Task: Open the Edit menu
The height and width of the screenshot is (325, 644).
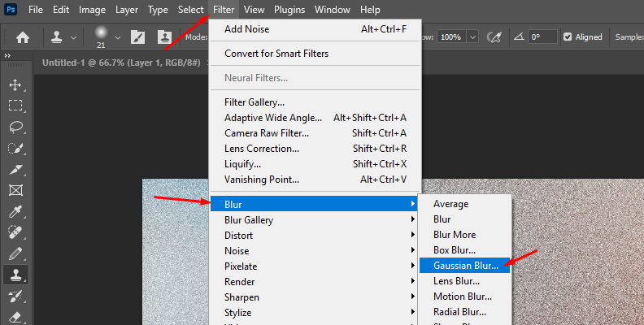Action: 61,10
